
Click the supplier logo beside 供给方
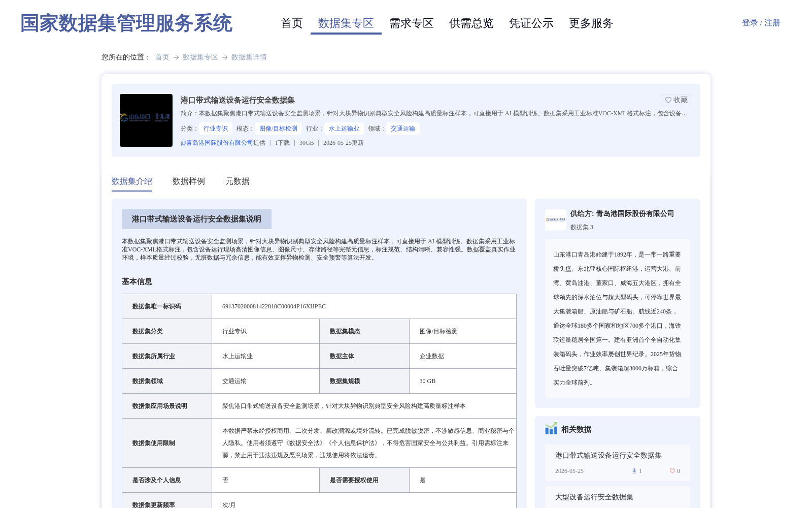pos(556,220)
